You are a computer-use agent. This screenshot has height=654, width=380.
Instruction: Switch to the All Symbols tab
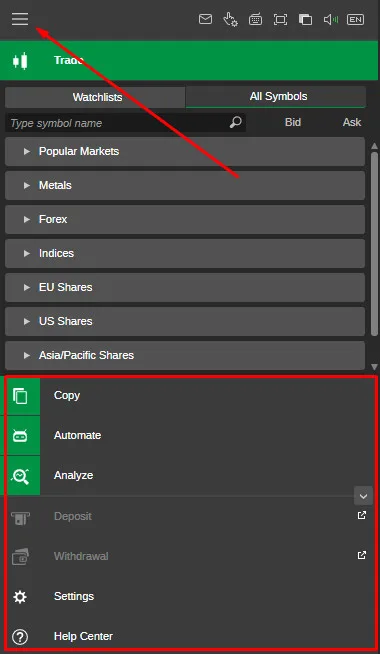276,97
